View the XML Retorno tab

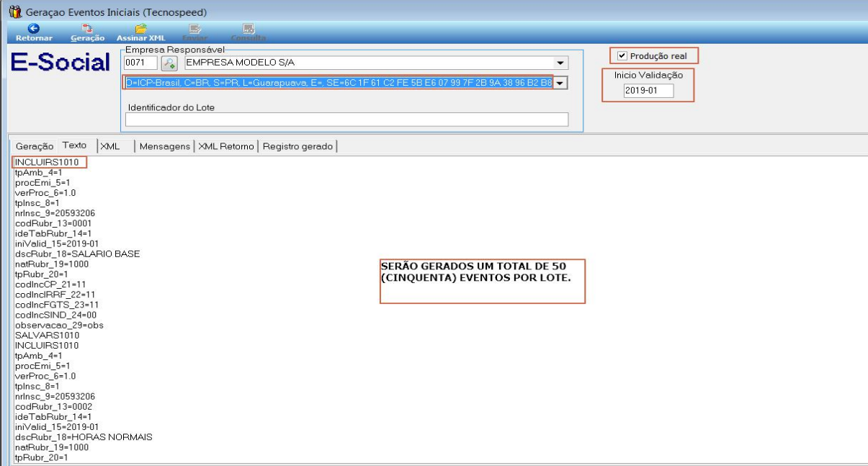[x=226, y=146]
